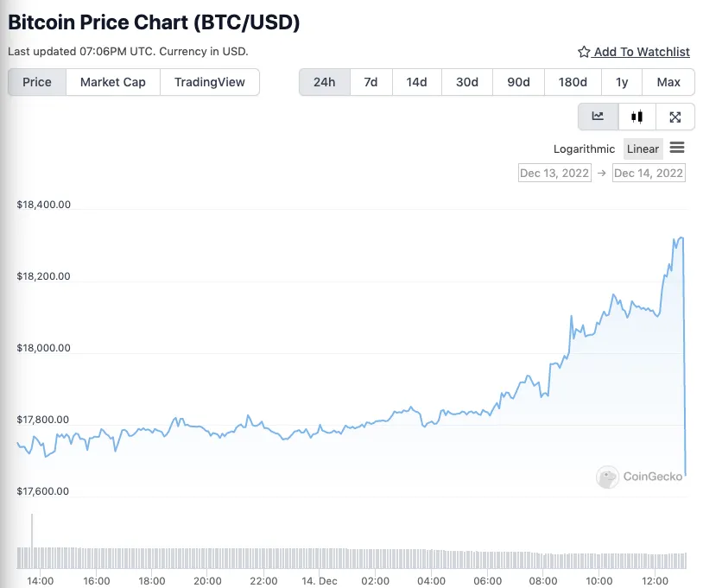Open the Dec 13, 2022 date picker
The height and width of the screenshot is (588, 703).
554,173
